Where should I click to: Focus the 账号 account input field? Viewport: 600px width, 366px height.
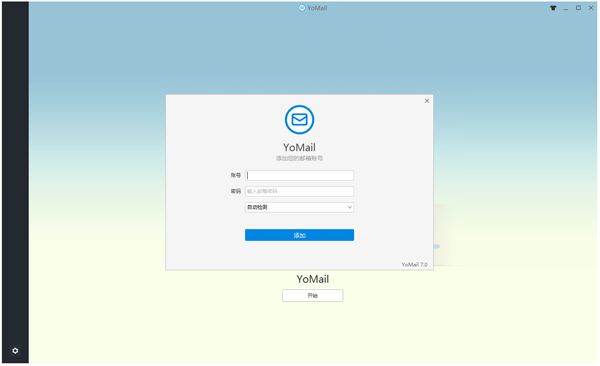[x=299, y=175]
